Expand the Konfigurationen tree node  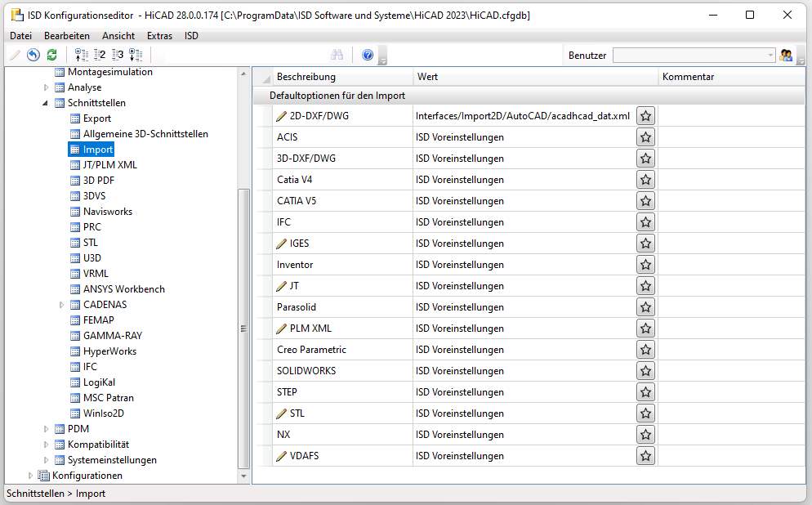pos(30,476)
